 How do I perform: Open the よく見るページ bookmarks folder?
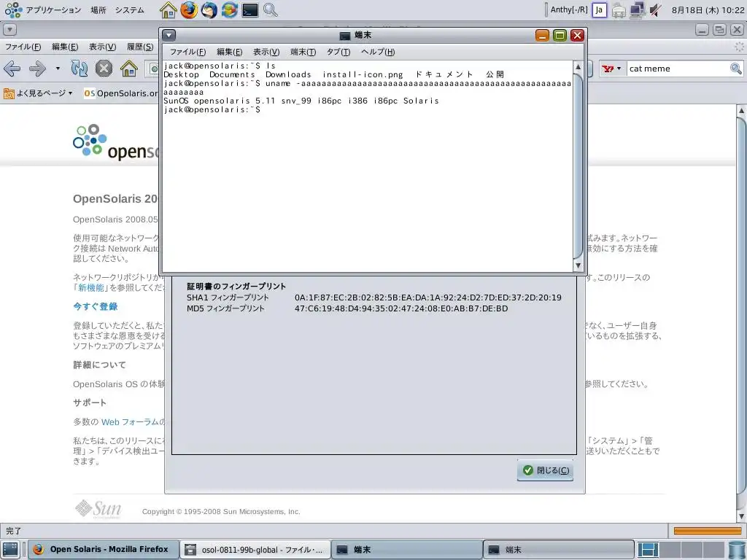pyautogui.click(x=38, y=93)
